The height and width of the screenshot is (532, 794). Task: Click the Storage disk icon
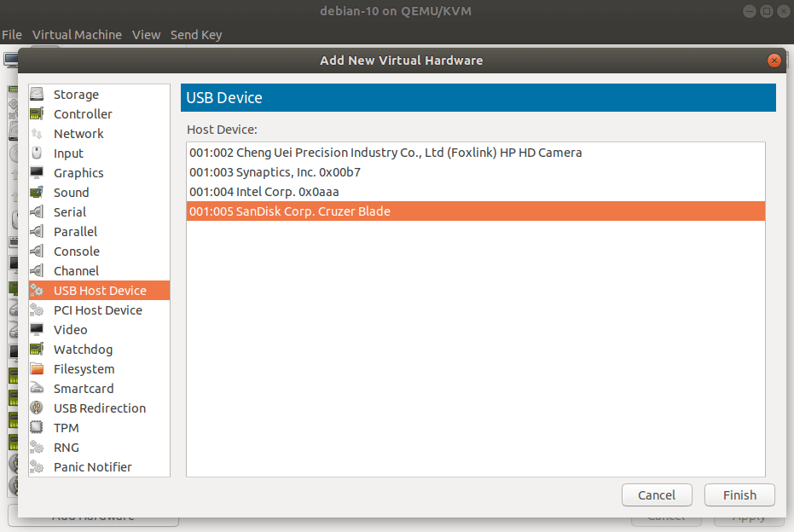pos(37,94)
